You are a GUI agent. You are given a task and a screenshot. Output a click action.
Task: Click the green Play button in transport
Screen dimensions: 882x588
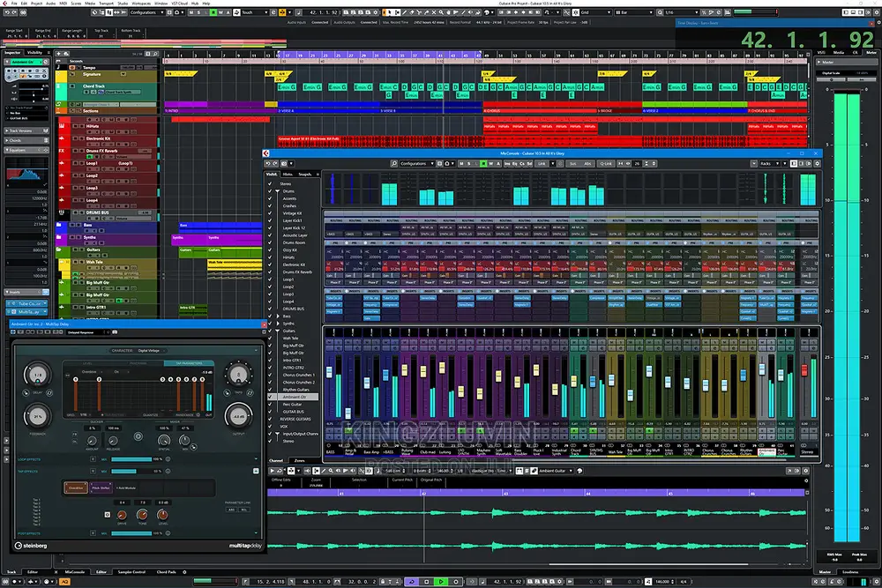pyautogui.click(x=441, y=582)
